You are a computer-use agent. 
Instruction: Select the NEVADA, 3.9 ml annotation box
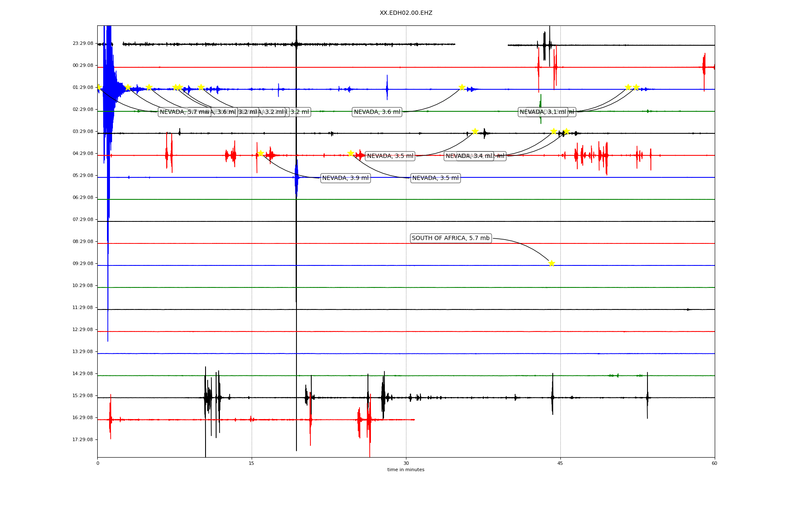tap(346, 178)
